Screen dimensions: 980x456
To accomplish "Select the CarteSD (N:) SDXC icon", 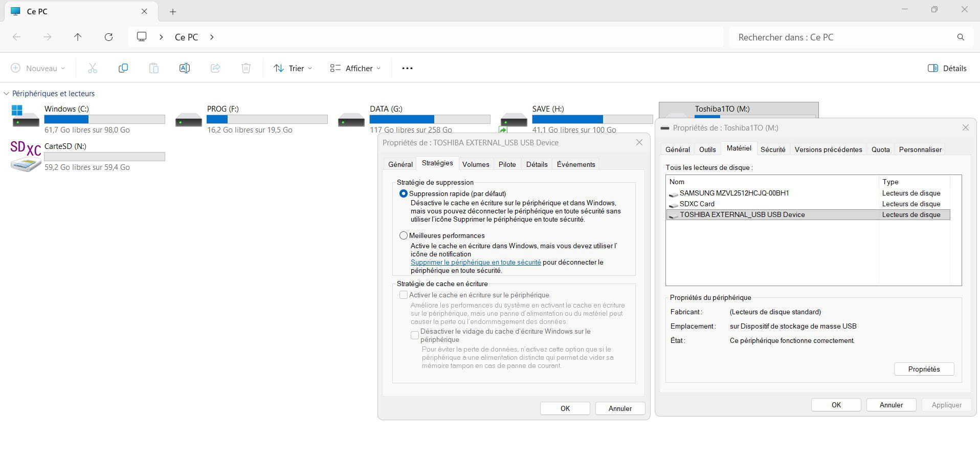I will [x=26, y=156].
